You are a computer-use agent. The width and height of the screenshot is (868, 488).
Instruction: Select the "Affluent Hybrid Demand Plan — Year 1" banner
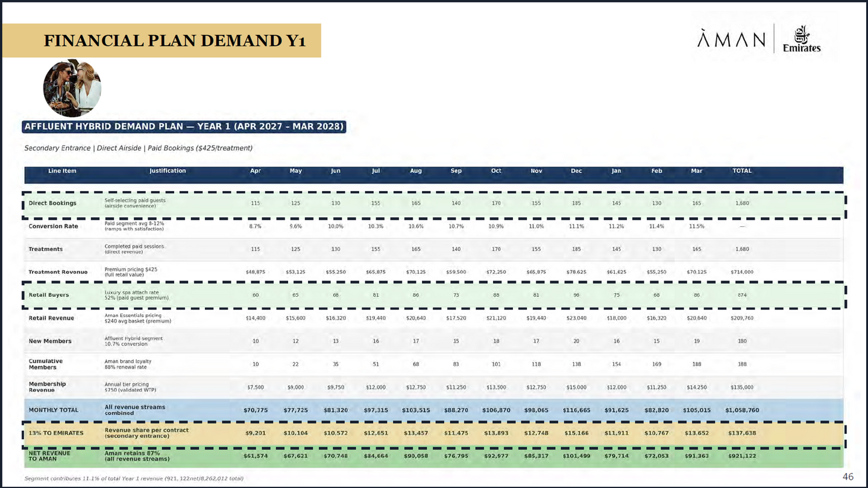pos(184,127)
